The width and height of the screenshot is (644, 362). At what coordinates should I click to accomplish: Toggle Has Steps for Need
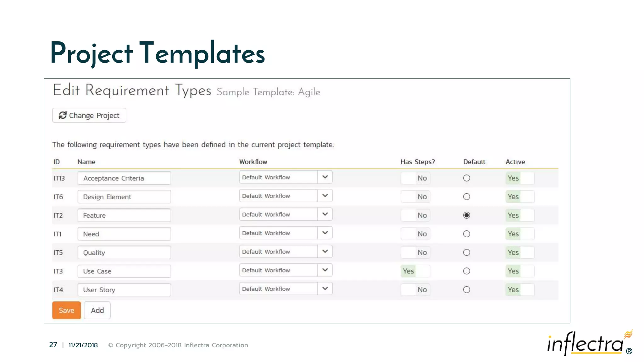415,234
